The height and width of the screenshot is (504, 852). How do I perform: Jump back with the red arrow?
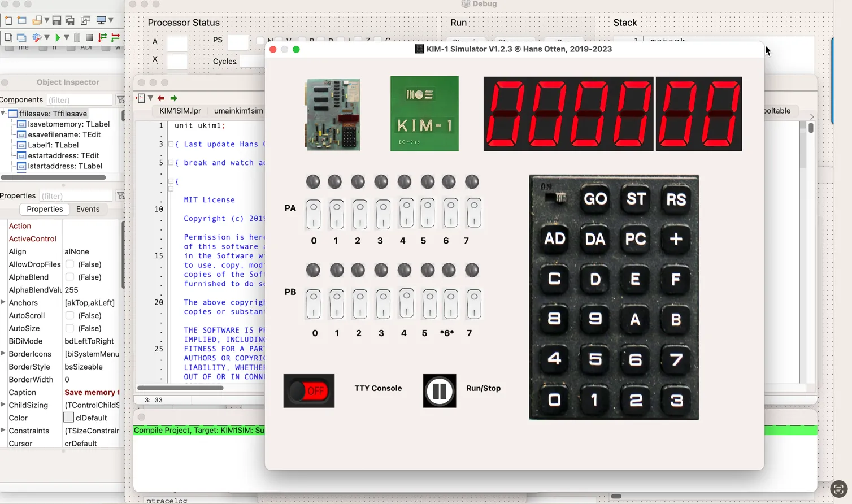(161, 98)
